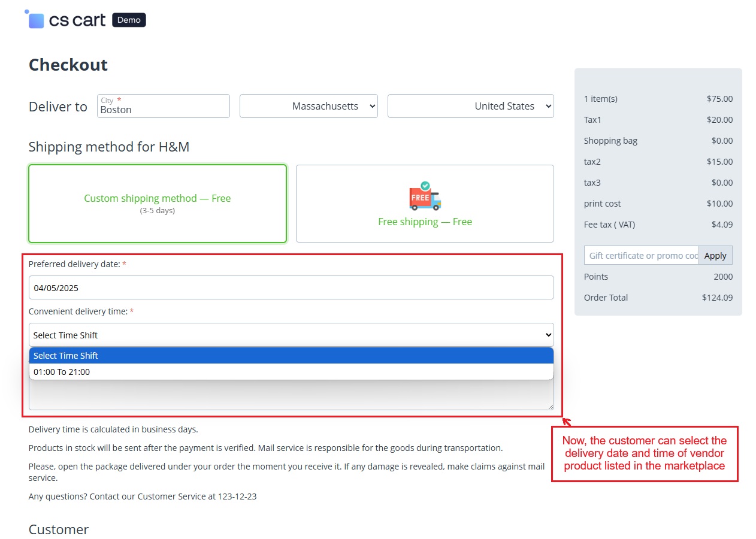Click the Points value 2000
The width and height of the screenshot is (756, 539).
click(722, 277)
